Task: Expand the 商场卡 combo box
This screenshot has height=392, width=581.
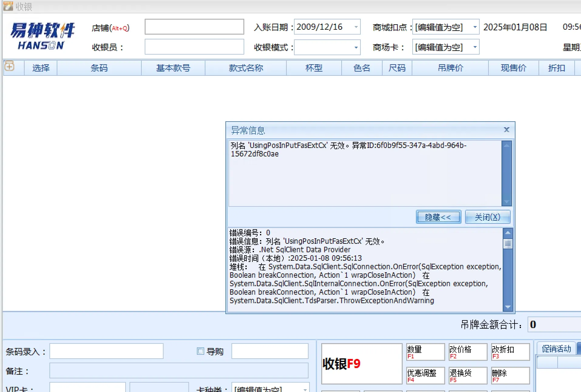Action: tap(475, 48)
